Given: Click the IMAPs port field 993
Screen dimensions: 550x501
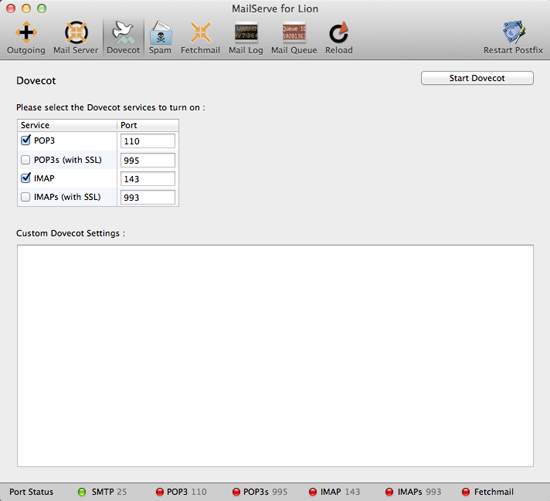Looking at the screenshot, I should 148,198.
